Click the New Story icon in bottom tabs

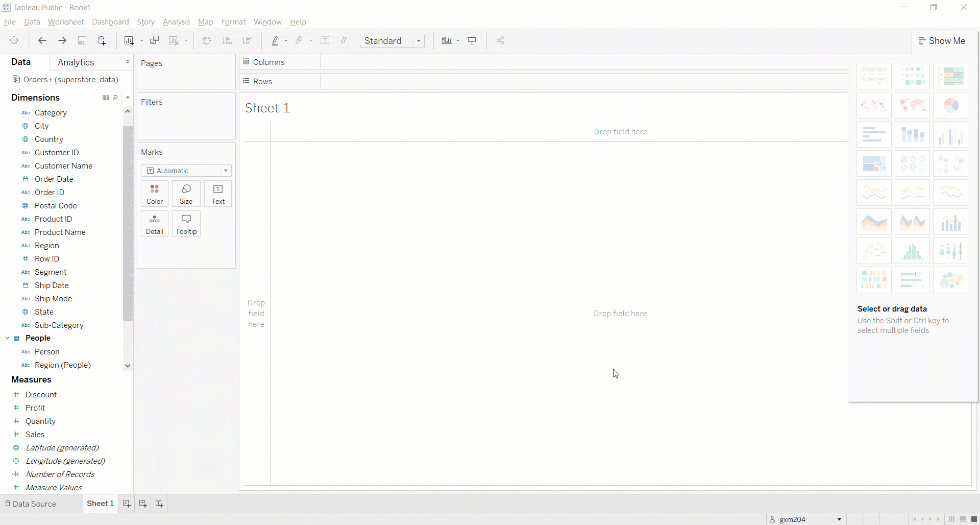[x=159, y=504]
